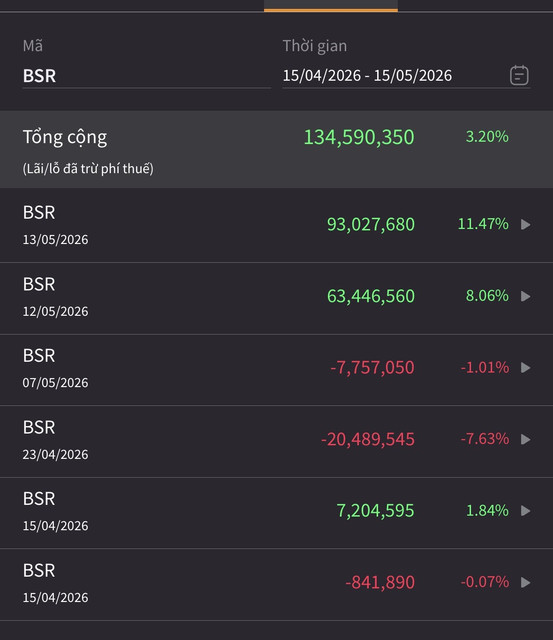Click loss value -20,489,545
The image size is (553, 640).
click(368, 439)
